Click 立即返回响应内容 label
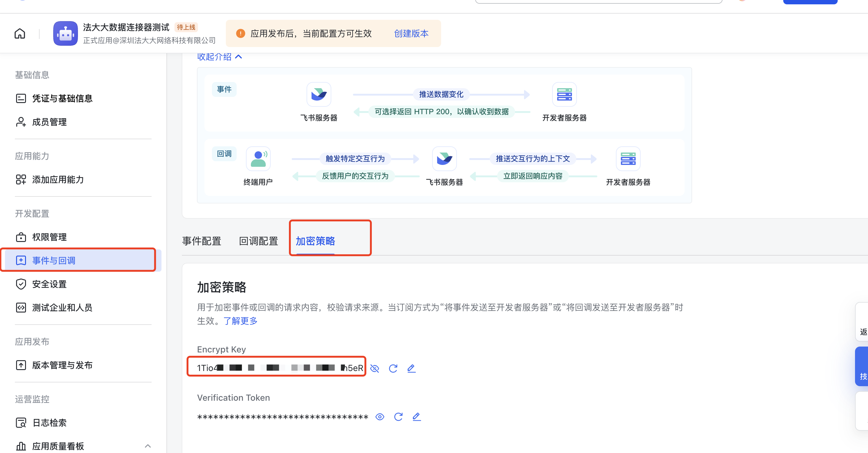The image size is (868, 453). 533,176
